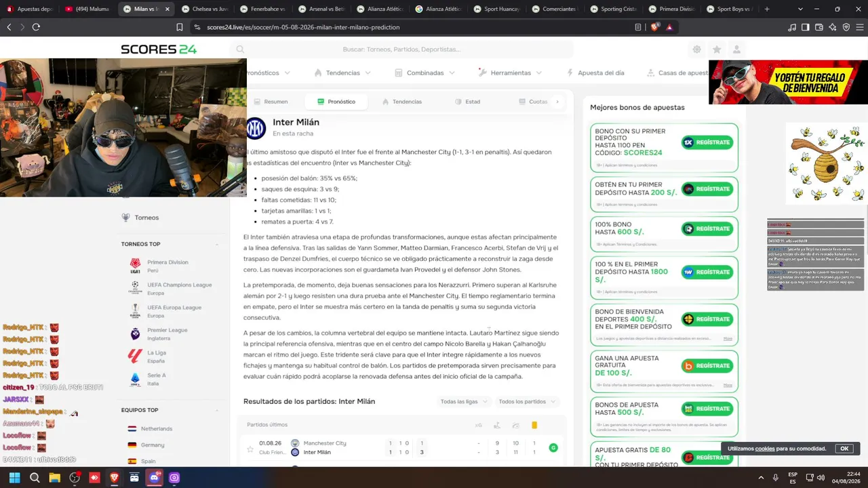Open the Estad tab
This screenshot has width=868, height=488.
click(467, 102)
